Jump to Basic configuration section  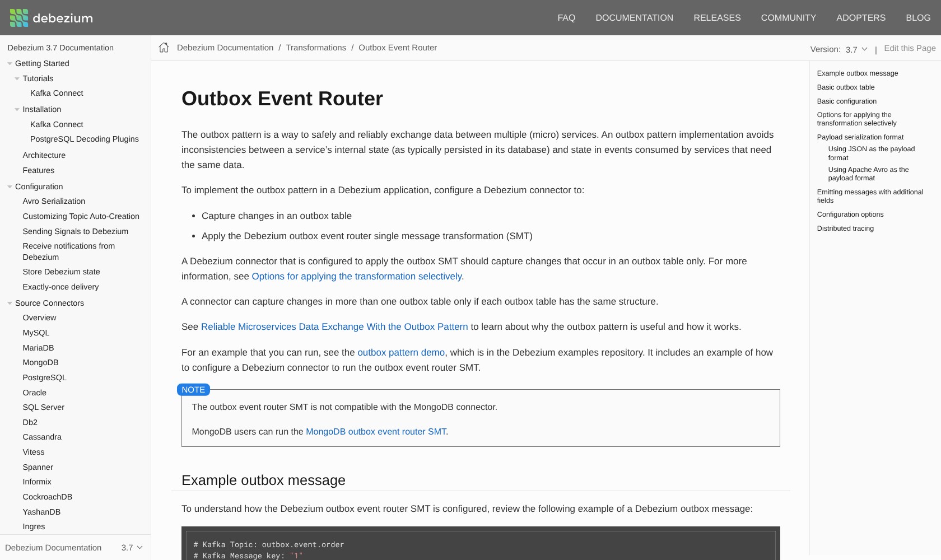[x=846, y=101]
